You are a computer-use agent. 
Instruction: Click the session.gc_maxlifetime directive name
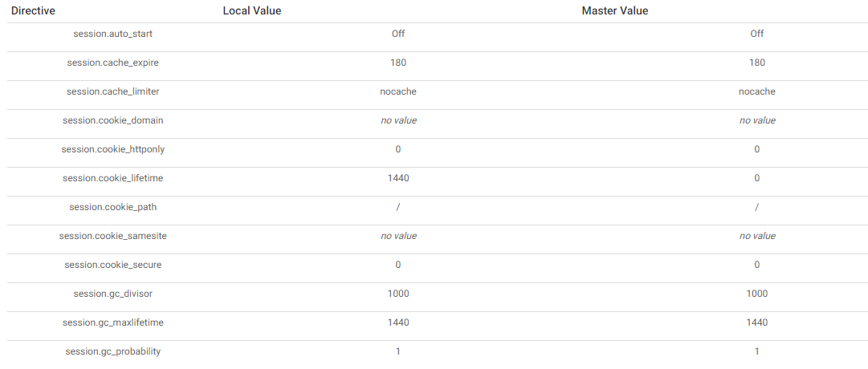[113, 322]
